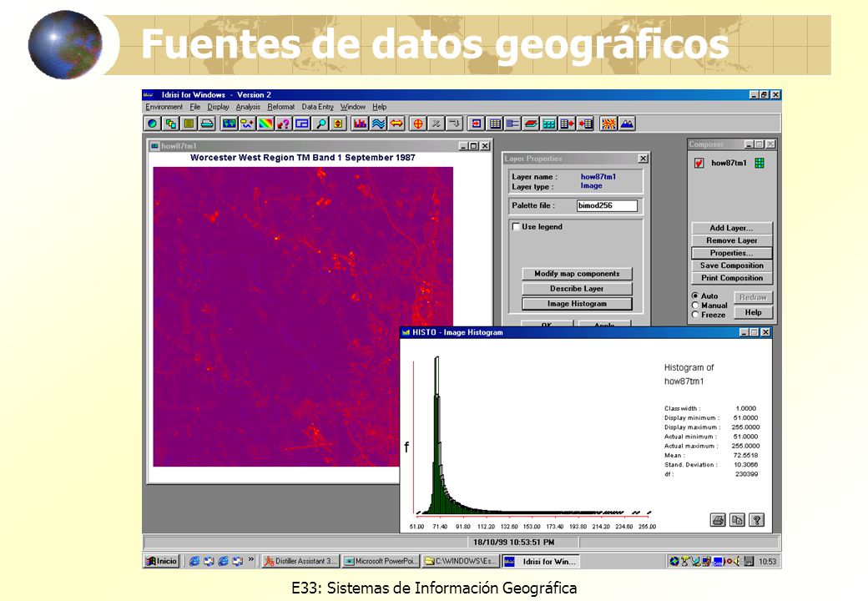Image resolution: width=868 pixels, height=601 pixels.
Task: Click the Describe Layer button
Action: click(x=577, y=288)
